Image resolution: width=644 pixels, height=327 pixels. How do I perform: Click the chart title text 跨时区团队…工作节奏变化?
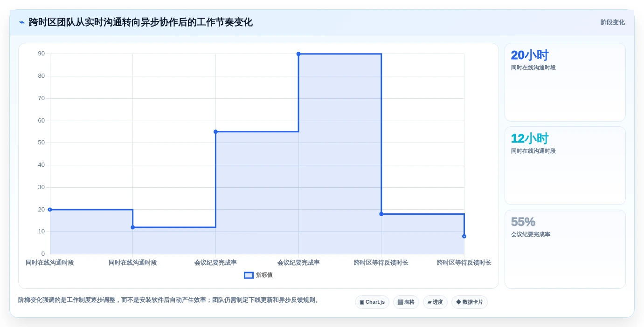click(x=140, y=22)
